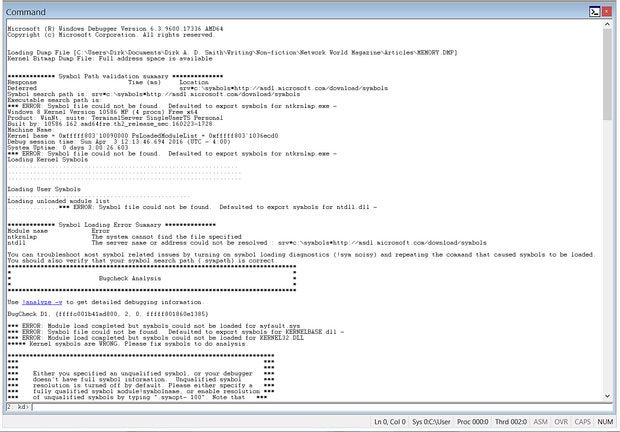Click the 'Loading User Symbols' line

[44, 189]
